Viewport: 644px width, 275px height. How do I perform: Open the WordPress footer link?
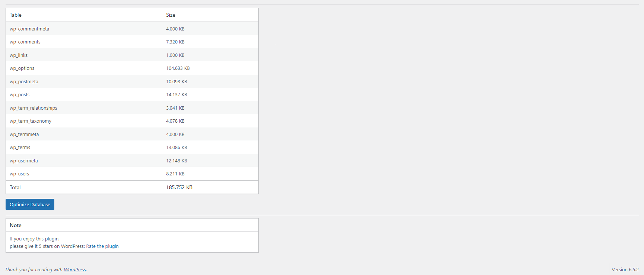click(x=75, y=270)
